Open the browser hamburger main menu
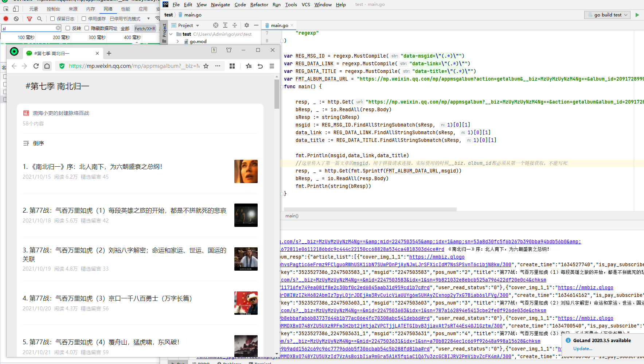The height and width of the screenshot is (364, 644). pos(272,66)
